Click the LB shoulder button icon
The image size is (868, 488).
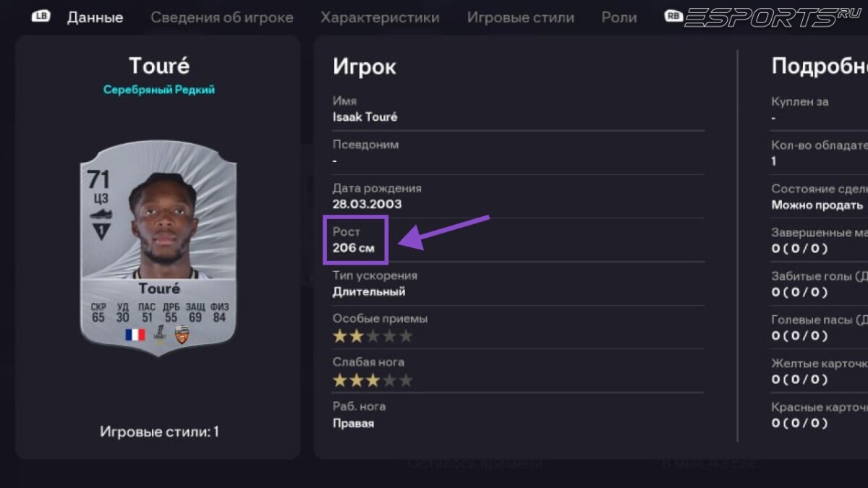tap(41, 15)
